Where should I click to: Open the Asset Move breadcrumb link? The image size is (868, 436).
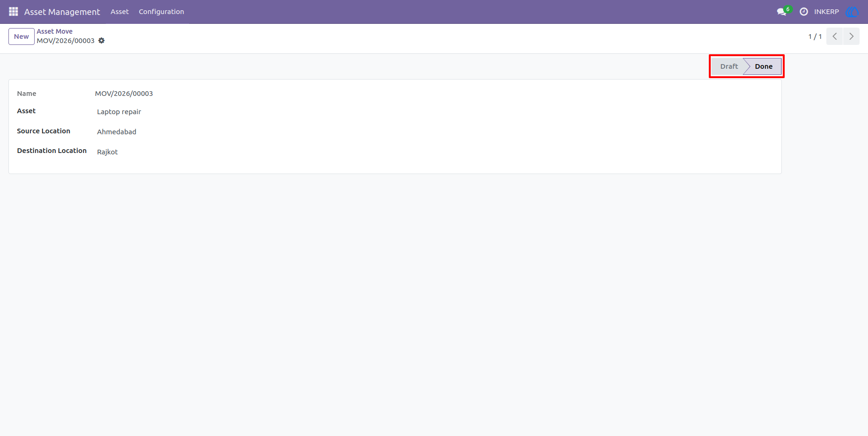click(55, 31)
